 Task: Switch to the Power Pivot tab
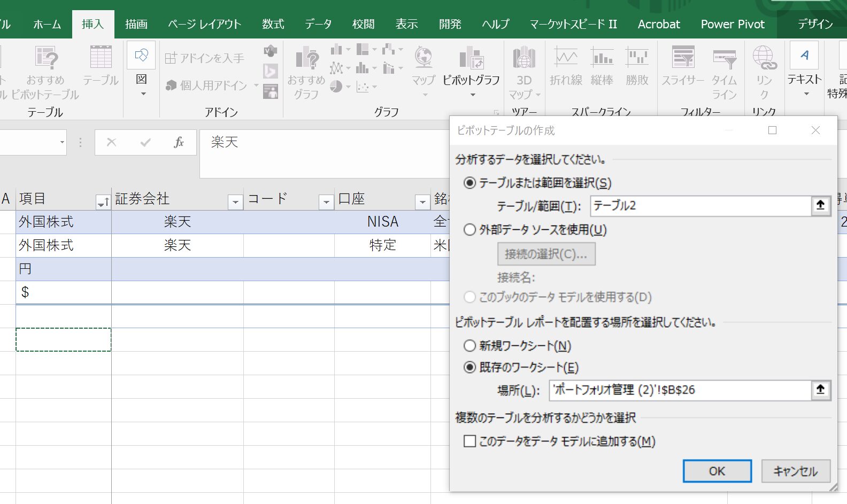[x=733, y=24]
